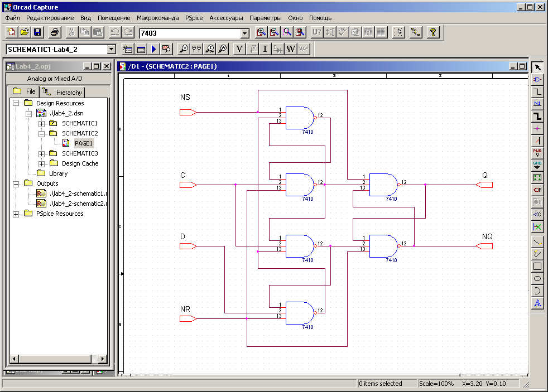
Task: Select the Place Rectangle tool
Action: click(x=537, y=267)
